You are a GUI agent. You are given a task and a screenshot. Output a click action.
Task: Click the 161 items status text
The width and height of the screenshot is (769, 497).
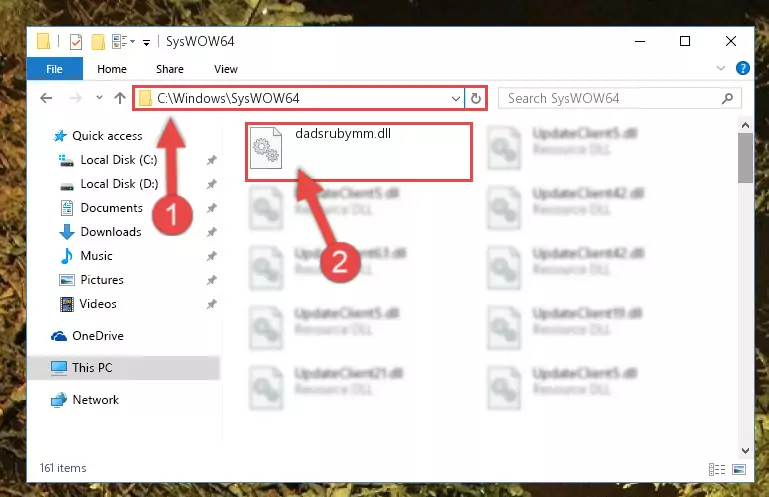point(63,468)
